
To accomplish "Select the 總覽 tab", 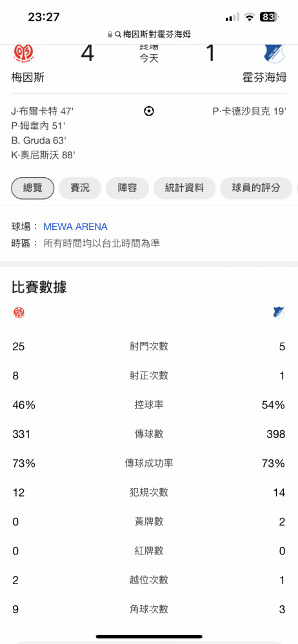I will point(32,188).
